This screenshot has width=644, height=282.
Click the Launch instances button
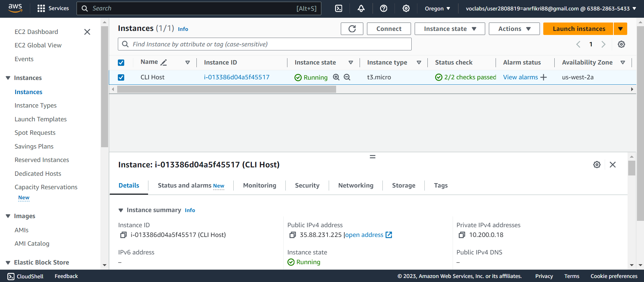tap(579, 29)
